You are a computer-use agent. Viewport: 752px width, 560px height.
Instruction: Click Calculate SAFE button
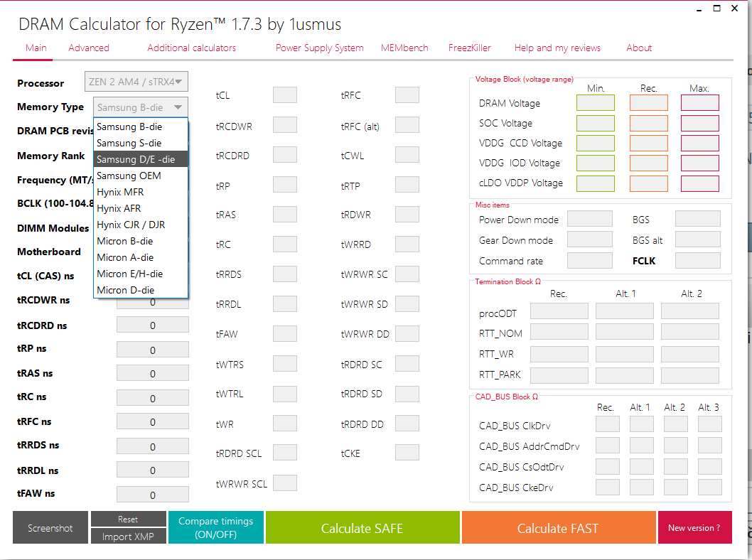[x=362, y=527]
